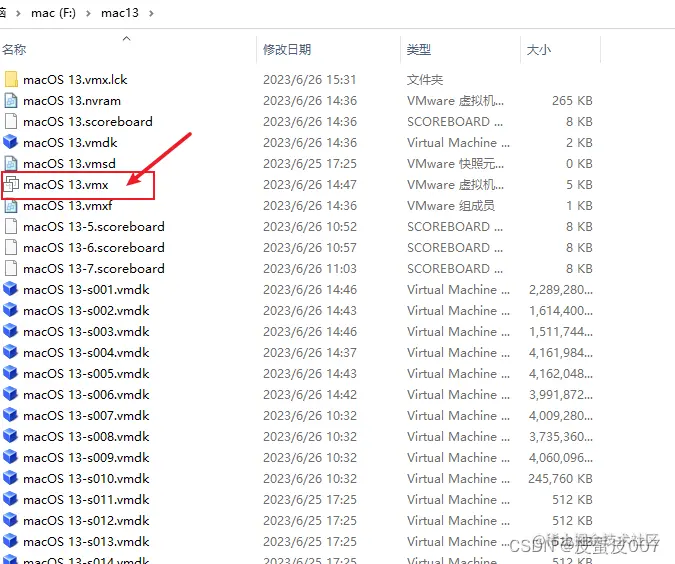
Task: Click the 4,162,048... size cell
Action: click(x=561, y=374)
